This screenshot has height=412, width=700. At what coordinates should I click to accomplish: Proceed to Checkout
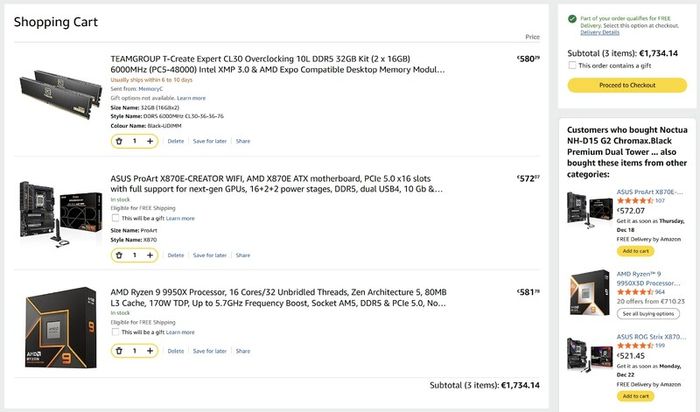[x=627, y=85]
